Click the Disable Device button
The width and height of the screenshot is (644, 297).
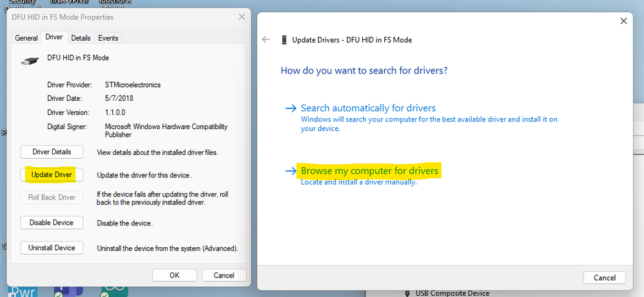(x=52, y=223)
